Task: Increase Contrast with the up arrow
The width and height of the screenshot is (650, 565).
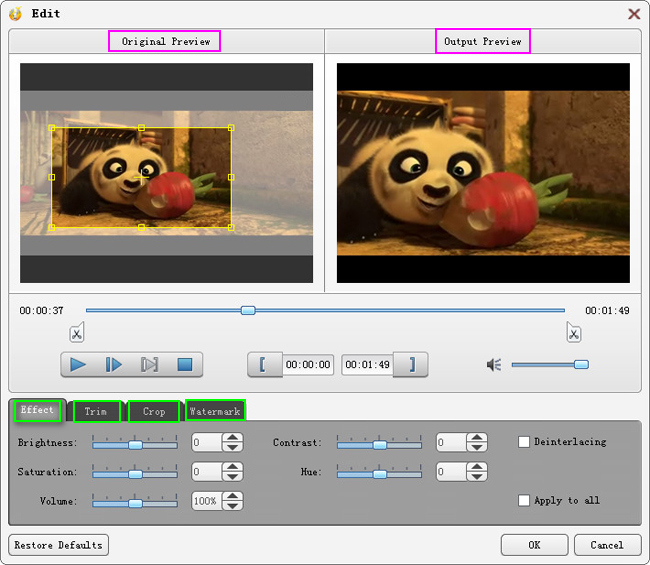Action: [477, 437]
